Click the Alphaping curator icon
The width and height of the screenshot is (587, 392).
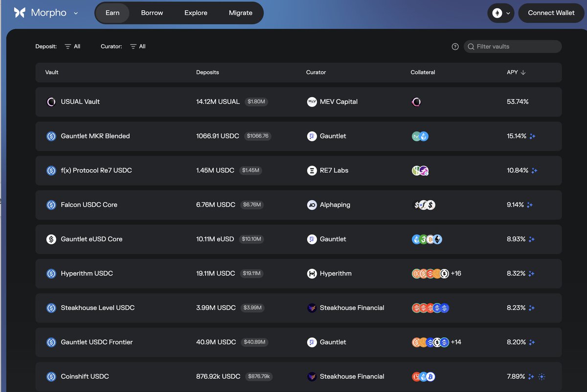[312, 205]
